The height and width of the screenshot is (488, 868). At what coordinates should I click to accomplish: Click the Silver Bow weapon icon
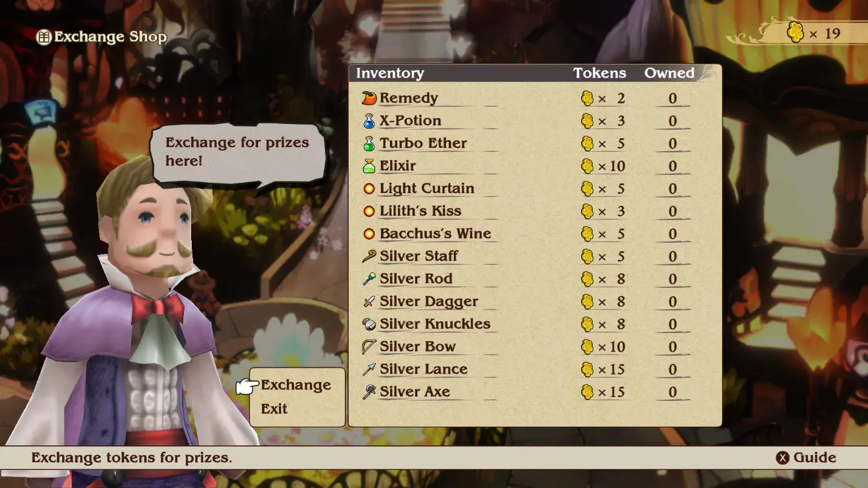(x=369, y=347)
